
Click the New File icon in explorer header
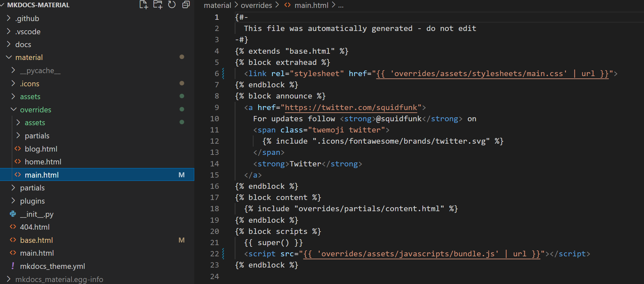coord(144,5)
